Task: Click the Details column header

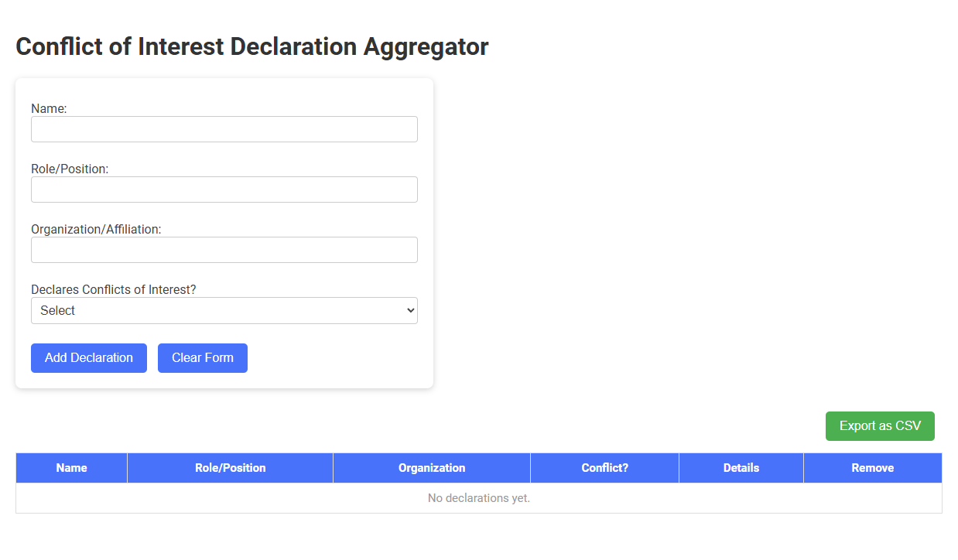Action: point(741,467)
